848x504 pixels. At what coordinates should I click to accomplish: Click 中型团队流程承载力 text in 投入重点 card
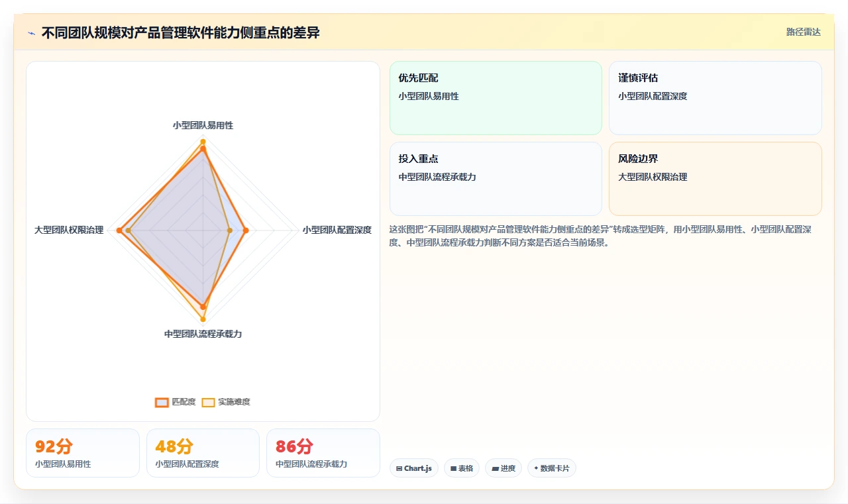pos(437,177)
